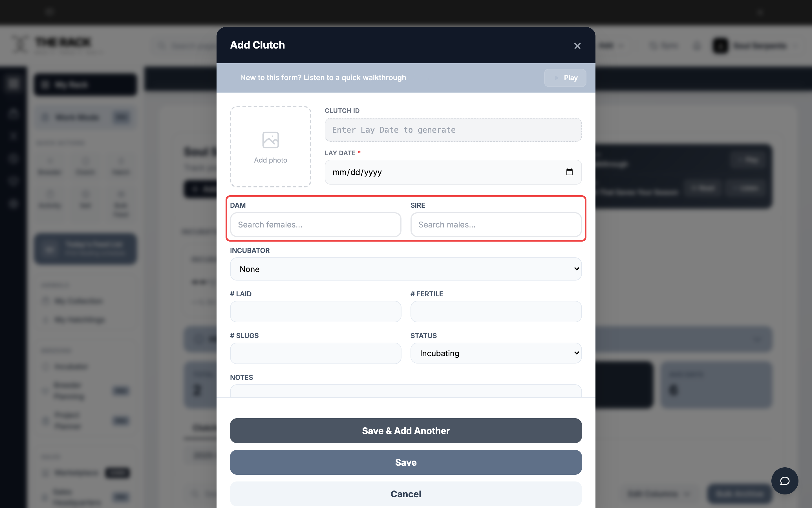Open the chat support bubble
The height and width of the screenshot is (508, 812).
784,481
